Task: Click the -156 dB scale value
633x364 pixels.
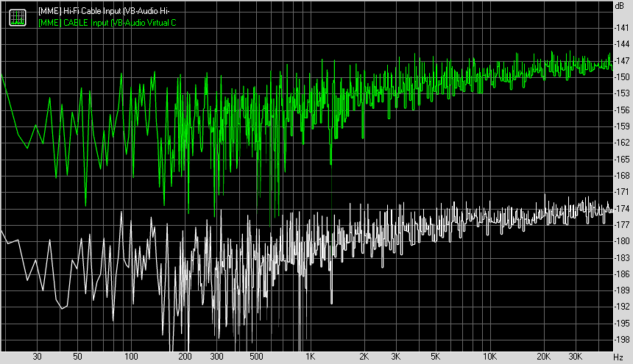Action: click(x=622, y=110)
